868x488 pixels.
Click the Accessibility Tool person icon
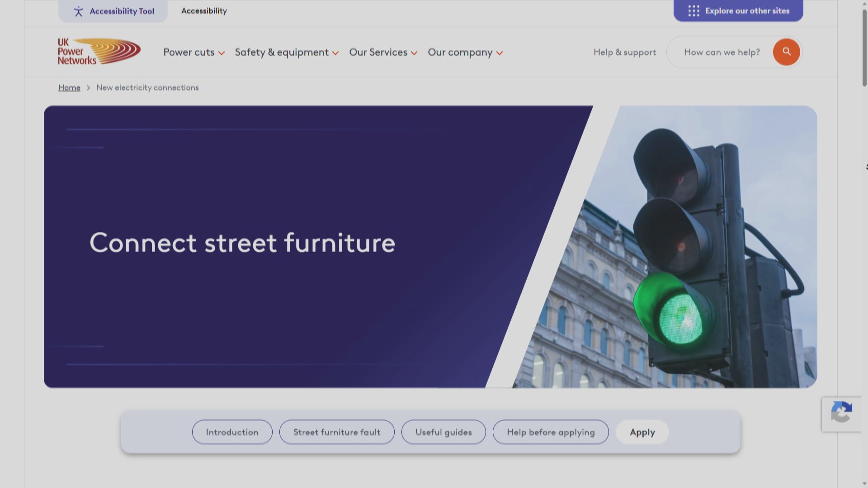[79, 11]
